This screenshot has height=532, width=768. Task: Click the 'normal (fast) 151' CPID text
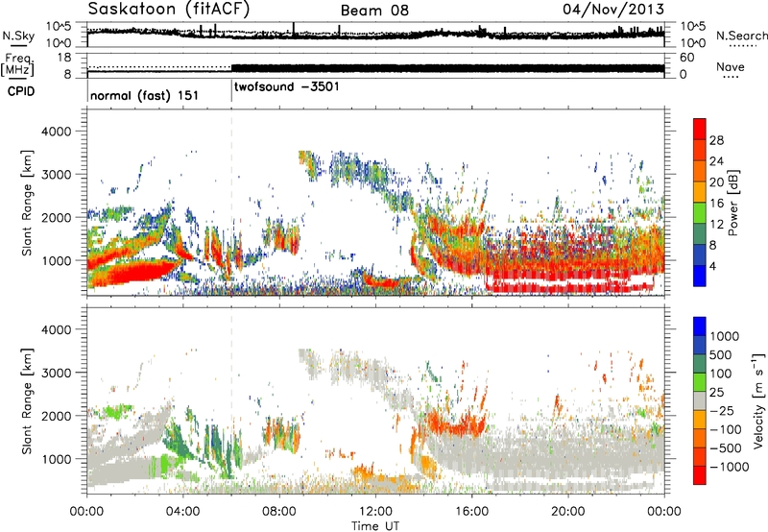[x=145, y=95]
